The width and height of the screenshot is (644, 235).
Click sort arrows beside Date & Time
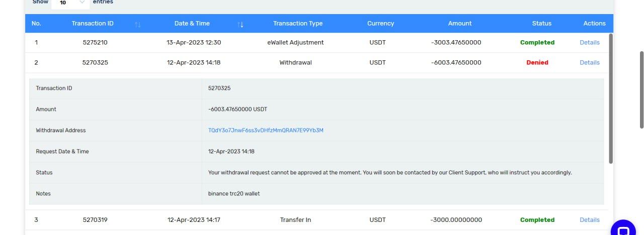(x=240, y=24)
